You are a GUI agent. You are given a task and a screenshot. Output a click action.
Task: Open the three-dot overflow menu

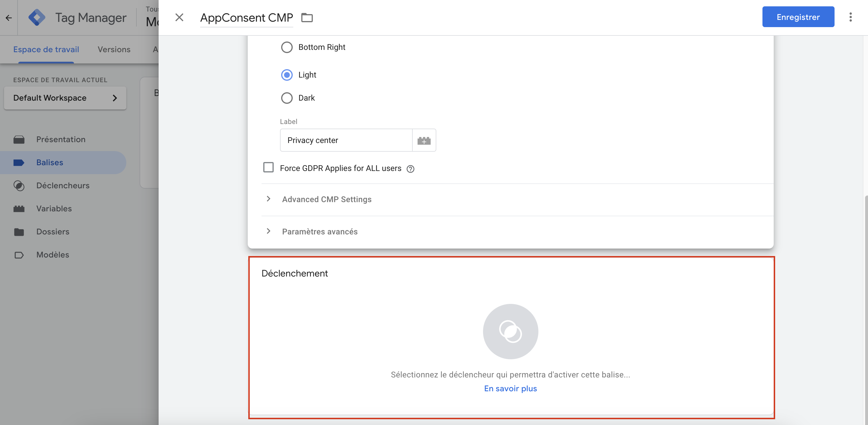tap(850, 17)
